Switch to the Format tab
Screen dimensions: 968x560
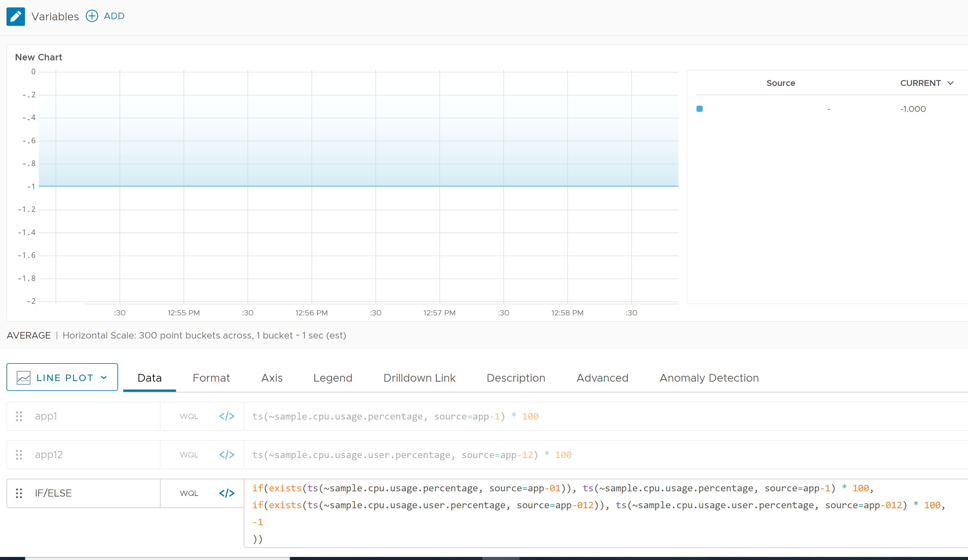[x=211, y=378]
